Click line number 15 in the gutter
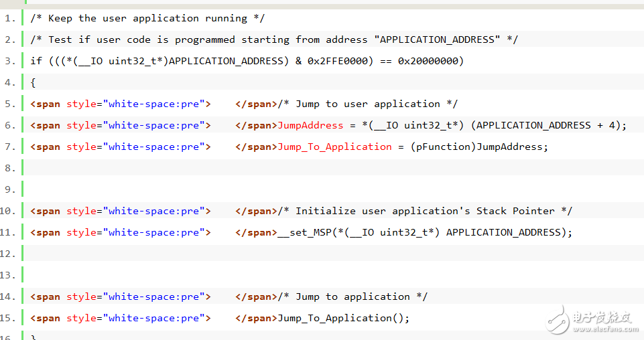644x340 pixels. (8, 319)
